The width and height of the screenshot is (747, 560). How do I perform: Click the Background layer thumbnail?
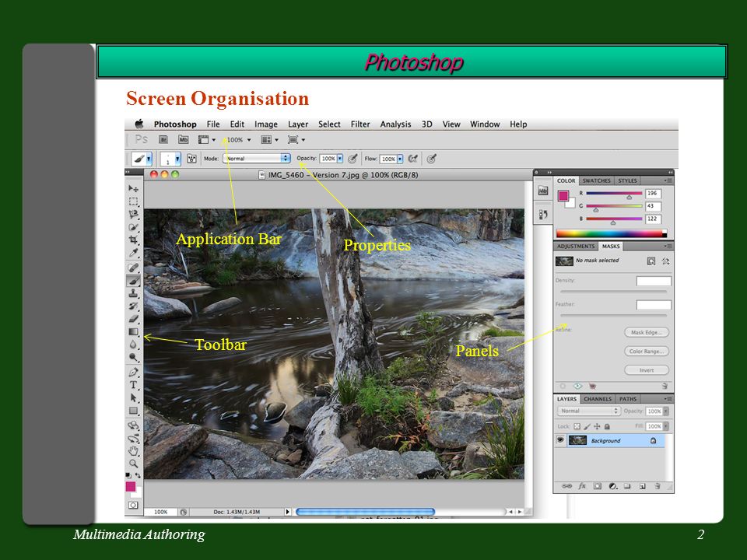click(577, 440)
